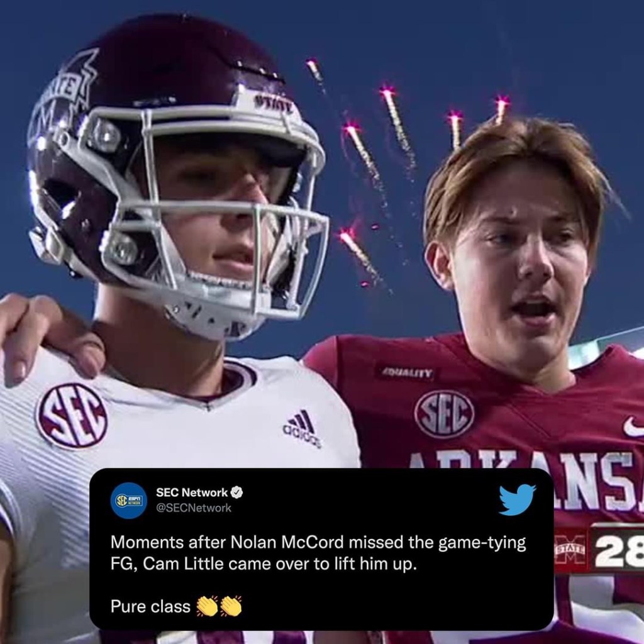Open the SEC Network profile avatar
This screenshot has height=644, width=644.
tap(128, 500)
